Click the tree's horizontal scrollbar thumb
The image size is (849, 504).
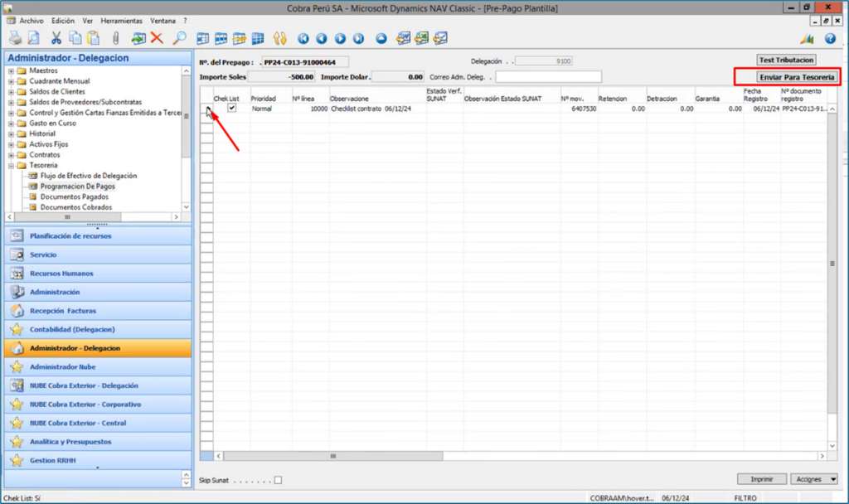point(68,217)
